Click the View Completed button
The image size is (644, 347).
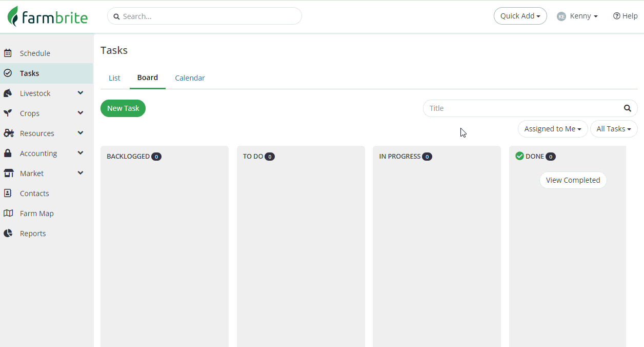pos(573,180)
